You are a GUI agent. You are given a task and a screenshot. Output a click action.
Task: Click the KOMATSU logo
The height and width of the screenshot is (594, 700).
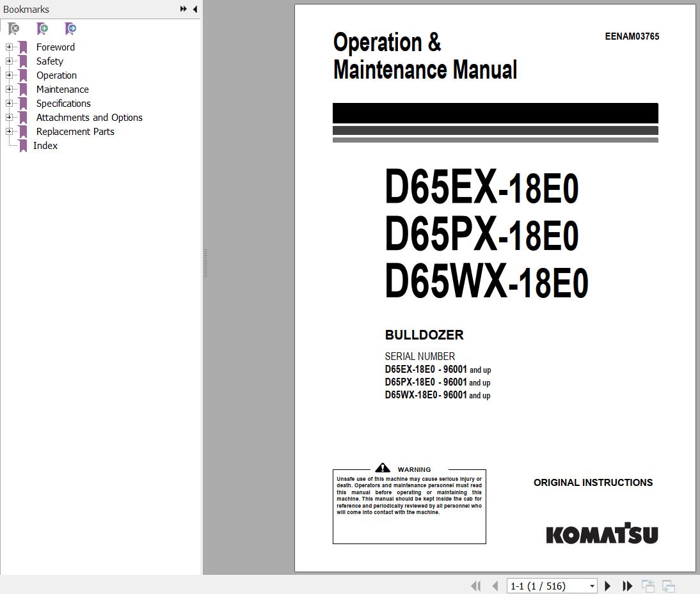coord(602,533)
